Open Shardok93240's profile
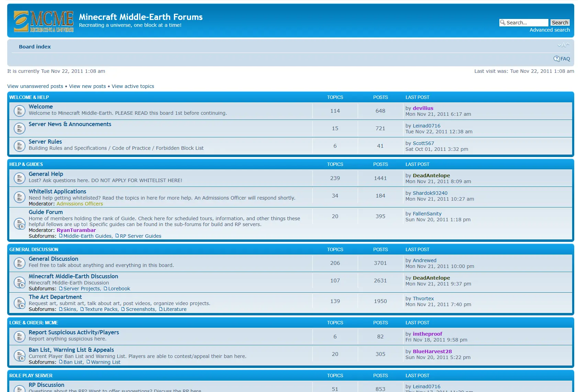 430,193
